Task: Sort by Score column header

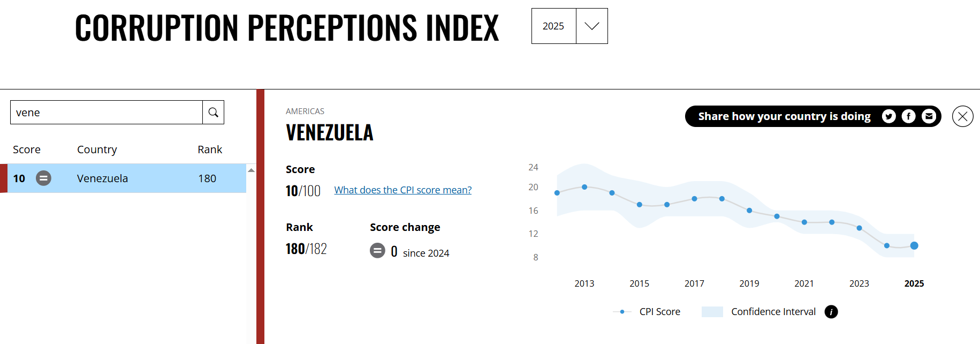Action: (x=27, y=149)
